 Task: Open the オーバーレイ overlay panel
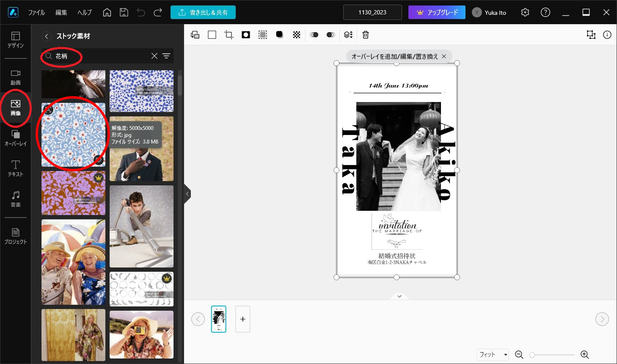point(16,138)
